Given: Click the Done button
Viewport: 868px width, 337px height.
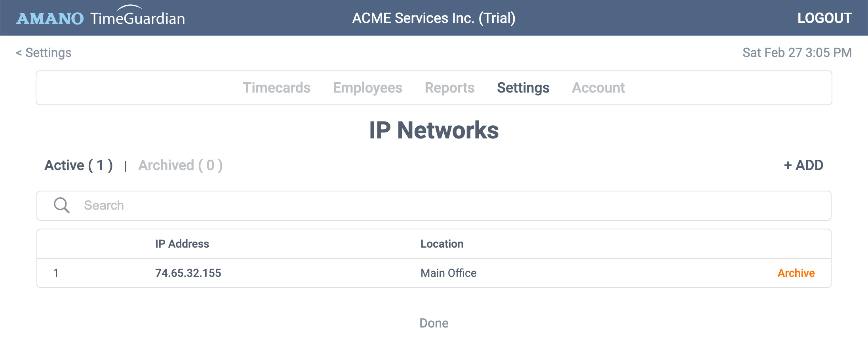Looking at the screenshot, I should click(x=434, y=323).
